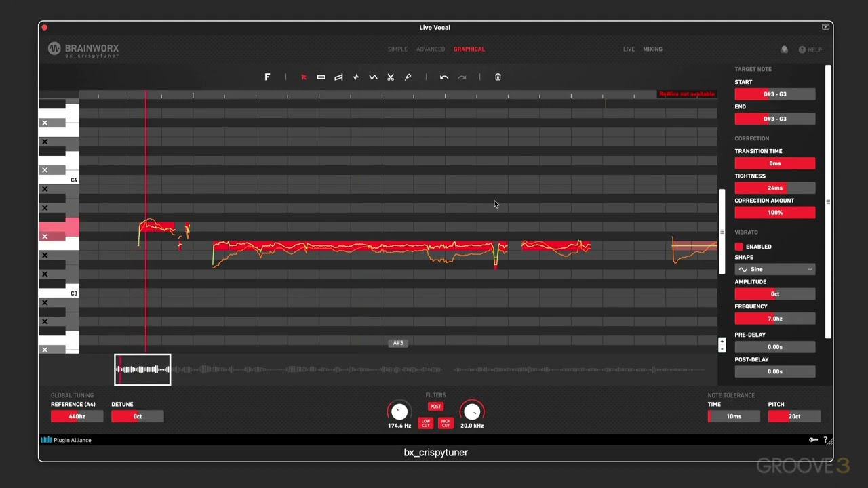This screenshot has width=868, height=488.
Task: Select the MIXING mode
Action: 652,49
